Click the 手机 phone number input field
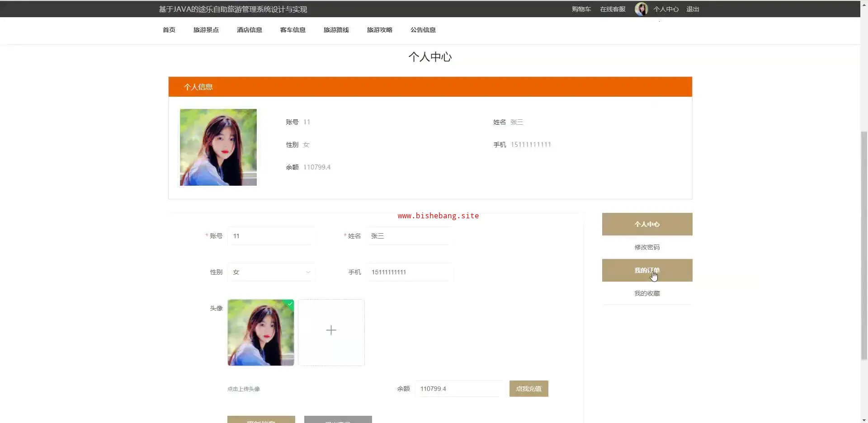Viewport: 868px width, 423px height. click(x=409, y=272)
